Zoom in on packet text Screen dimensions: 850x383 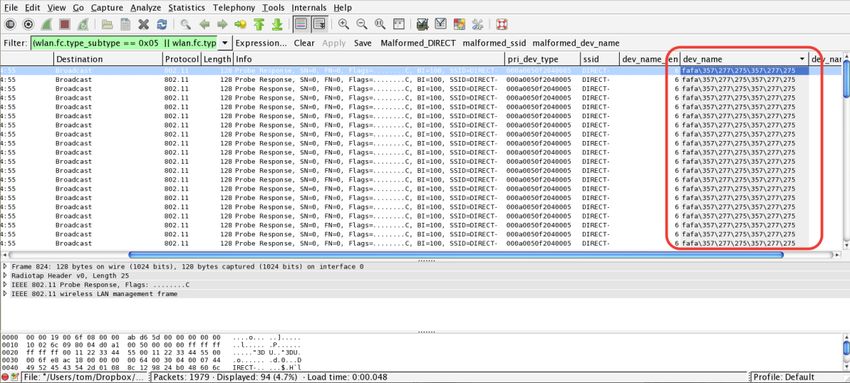[343, 24]
